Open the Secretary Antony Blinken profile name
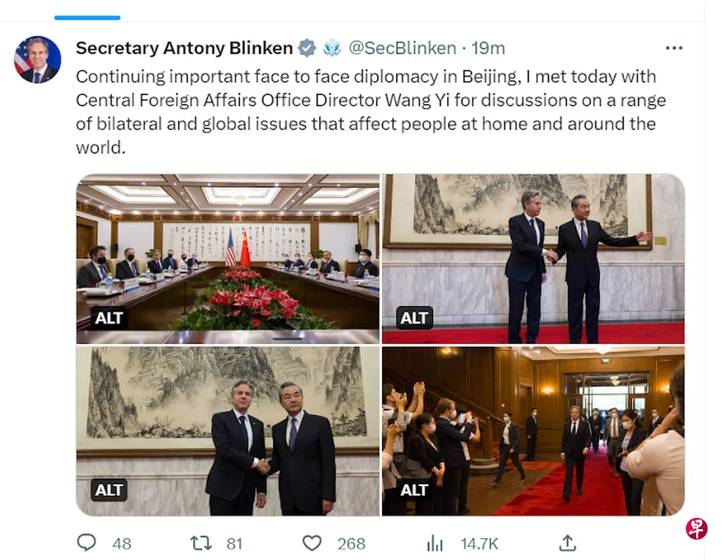 click(184, 48)
